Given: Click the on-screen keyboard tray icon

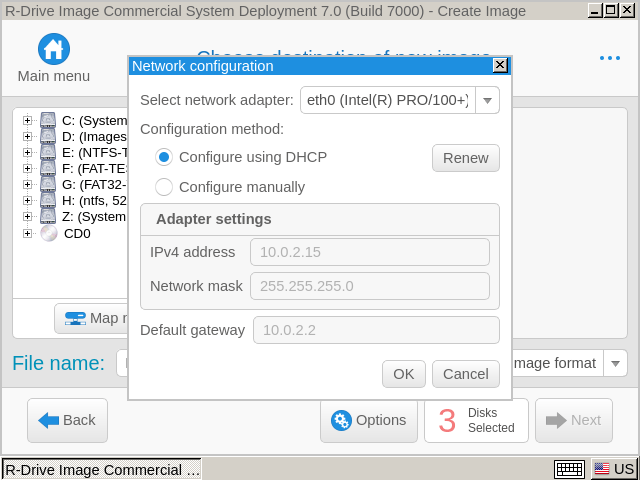Looking at the screenshot, I should 570,469.
